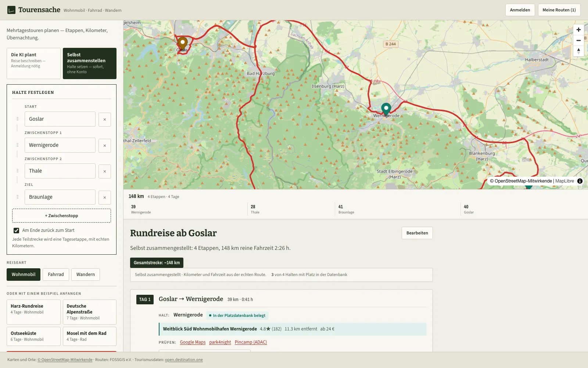Reset map bearing with compass icon
This screenshot has height=368, width=588.
point(578,51)
